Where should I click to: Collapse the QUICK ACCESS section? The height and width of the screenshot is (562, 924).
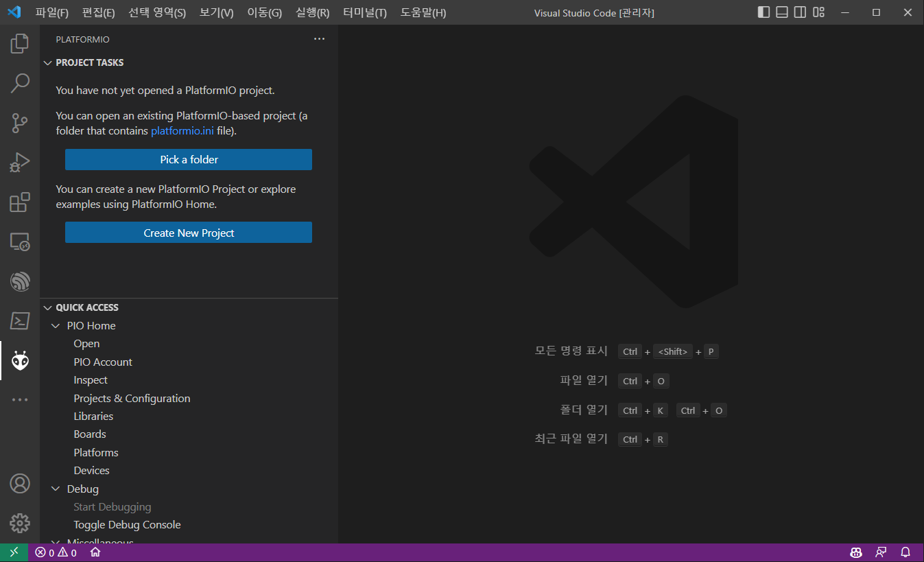click(47, 307)
